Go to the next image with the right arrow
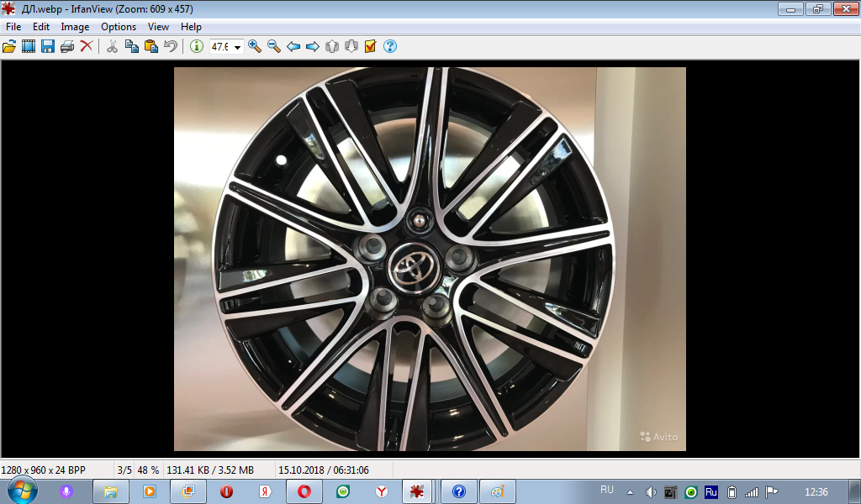This screenshot has height=504, width=861. (x=313, y=46)
